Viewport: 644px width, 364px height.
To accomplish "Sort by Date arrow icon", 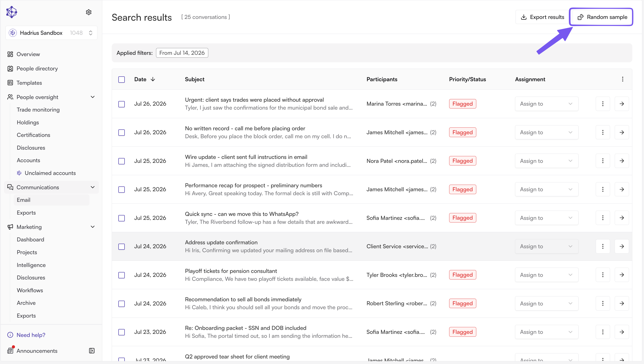I will (x=153, y=79).
